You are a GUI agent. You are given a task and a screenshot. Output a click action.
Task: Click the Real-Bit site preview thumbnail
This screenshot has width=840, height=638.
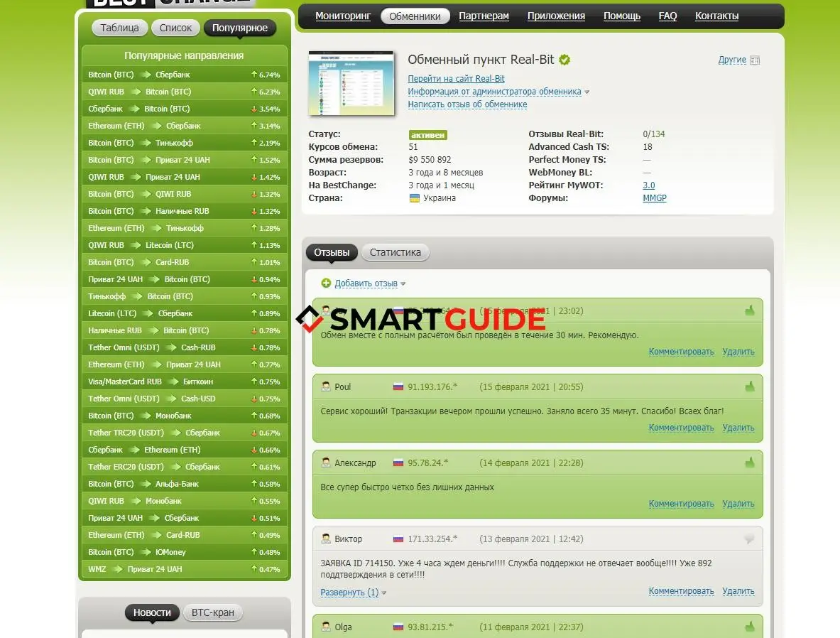click(351, 83)
